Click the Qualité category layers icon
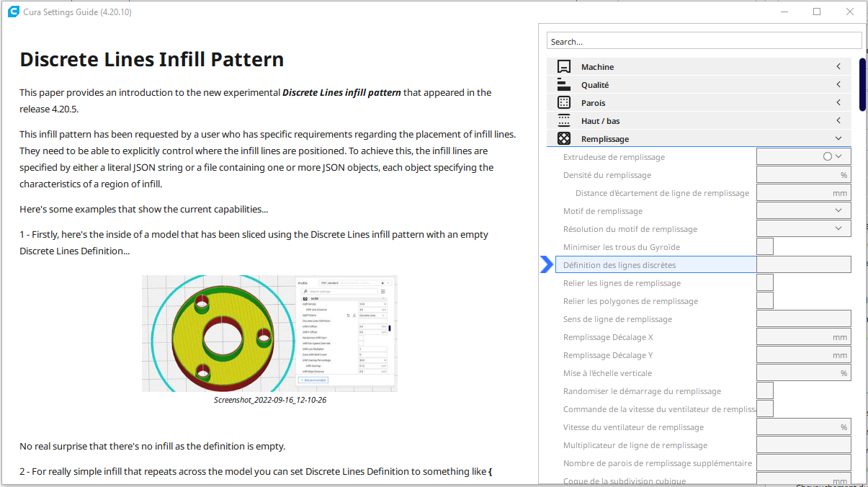 [564, 85]
